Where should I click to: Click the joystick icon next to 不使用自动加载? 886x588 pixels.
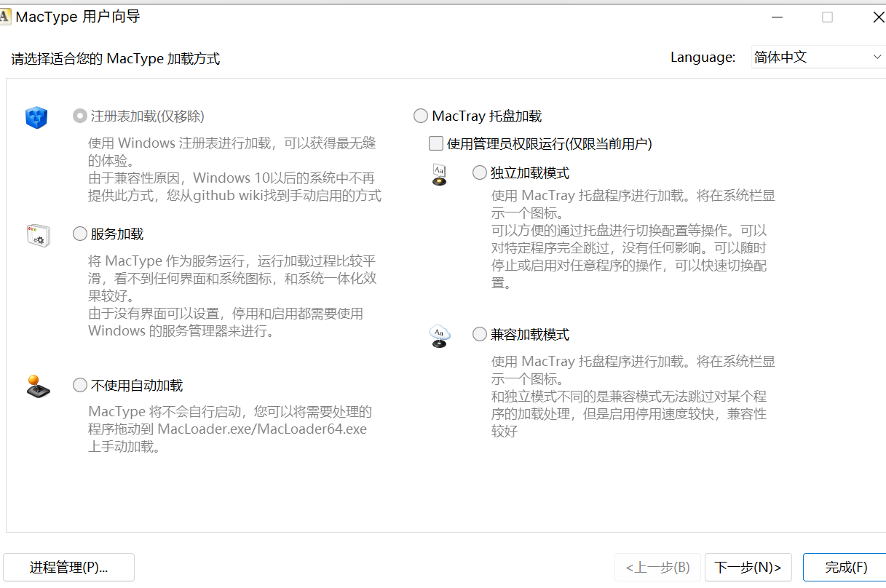point(38,386)
